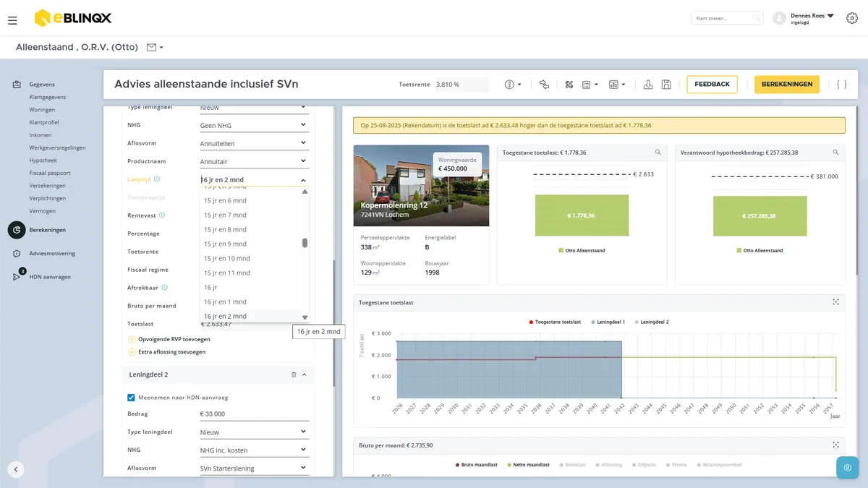
Task: Toggle Leningdeel 2 series in chart legend
Action: pos(652,322)
